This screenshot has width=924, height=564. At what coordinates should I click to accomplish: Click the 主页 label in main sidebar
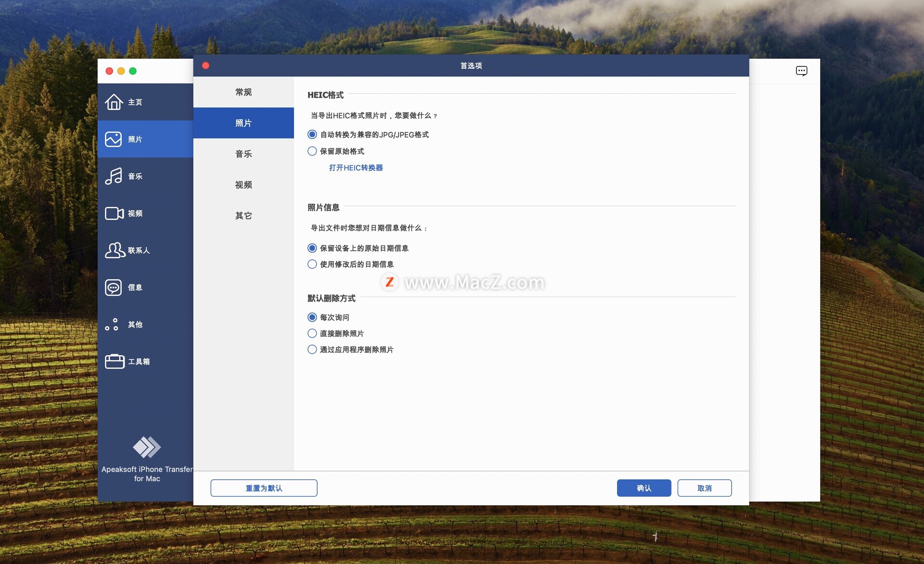click(135, 102)
